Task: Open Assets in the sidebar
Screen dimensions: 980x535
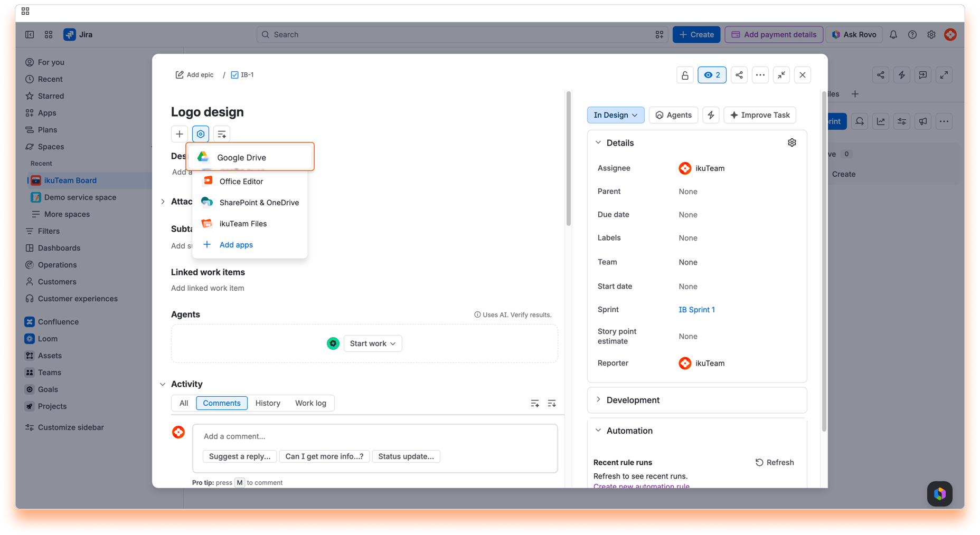Action: coord(50,356)
